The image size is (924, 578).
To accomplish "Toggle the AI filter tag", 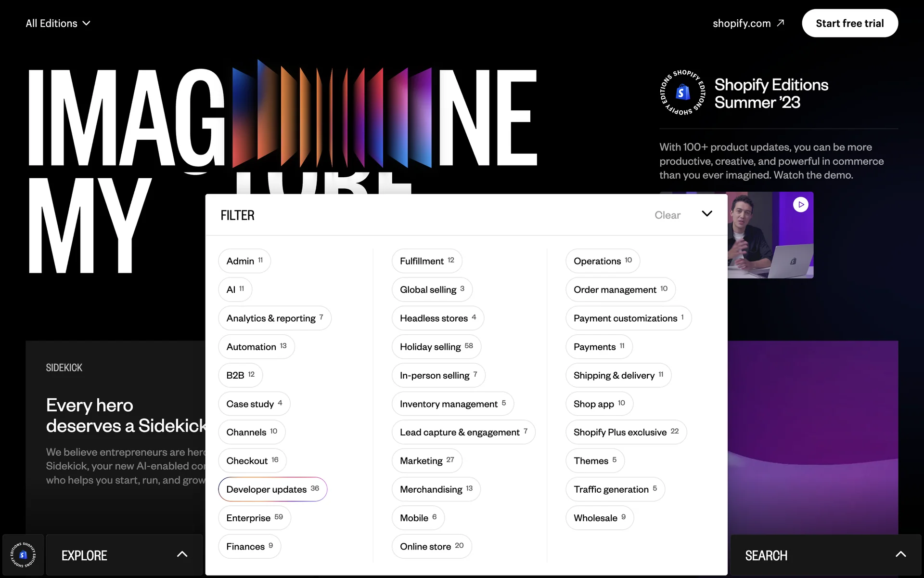I will 235,289.
